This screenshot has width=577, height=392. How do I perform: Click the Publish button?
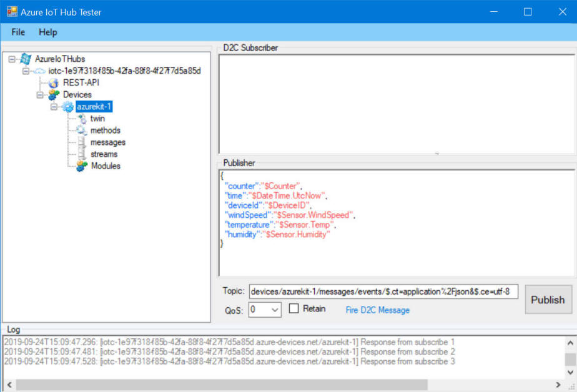click(548, 300)
